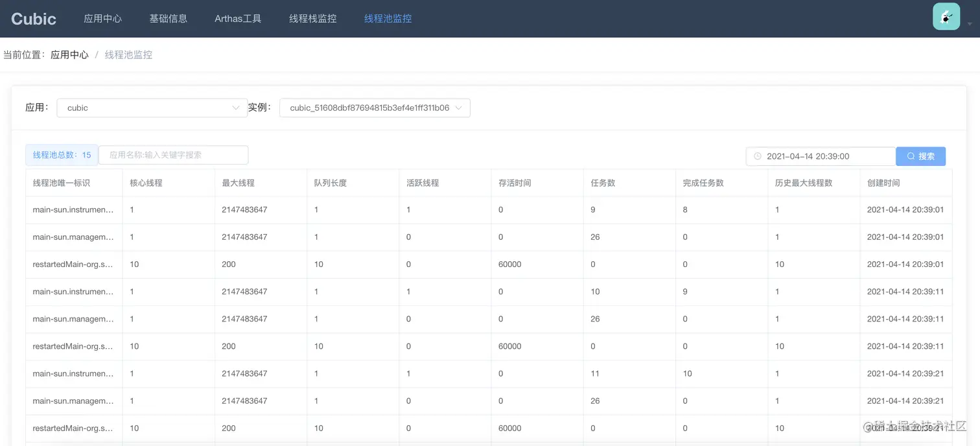This screenshot has height=446, width=980.
Task: Select the 基础信息 navigation entry
Action: (169, 18)
